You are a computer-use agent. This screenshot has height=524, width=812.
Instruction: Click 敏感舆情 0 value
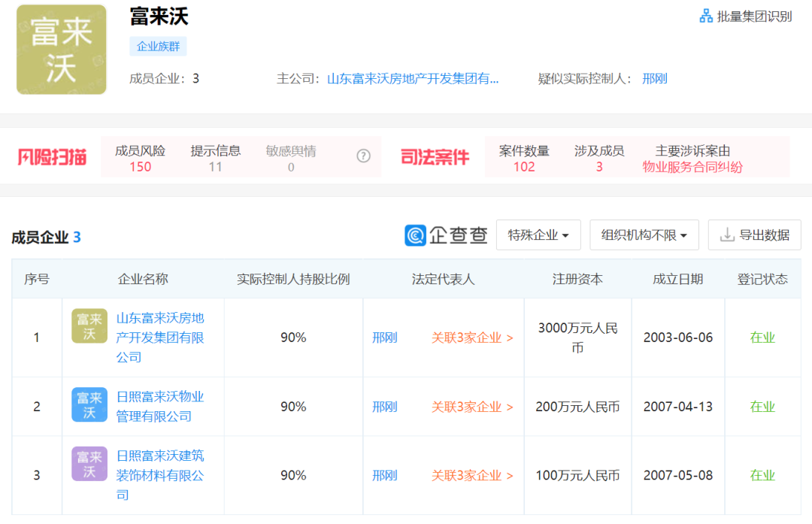291,167
